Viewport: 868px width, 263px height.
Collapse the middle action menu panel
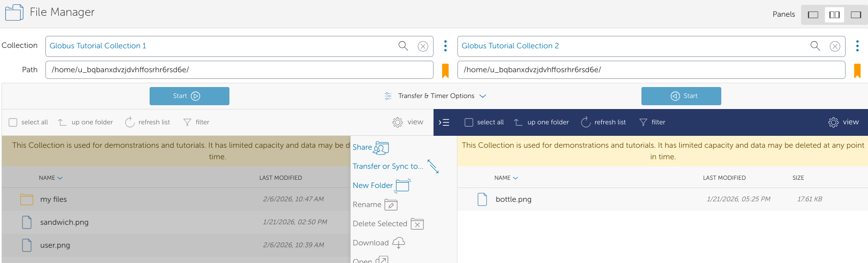444,122
